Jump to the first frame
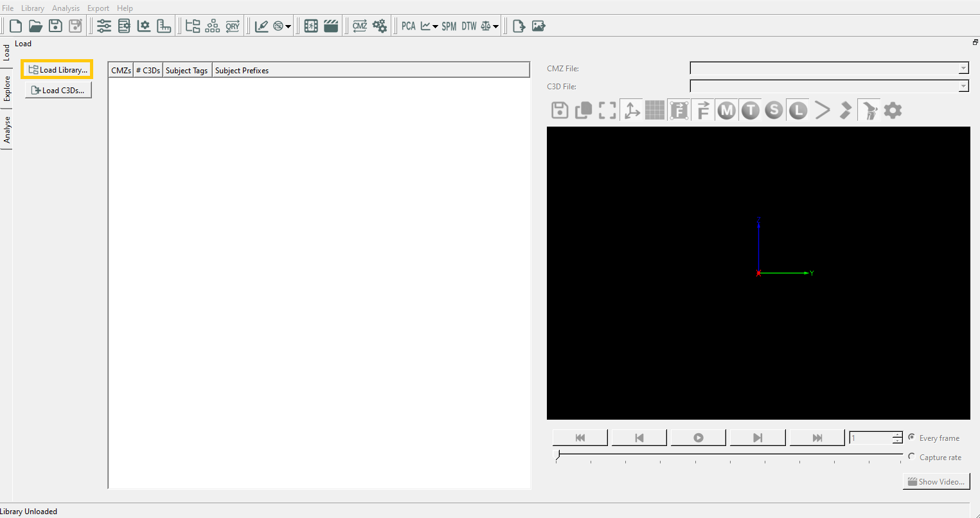980x518 pixels. [x=580, y=438]
